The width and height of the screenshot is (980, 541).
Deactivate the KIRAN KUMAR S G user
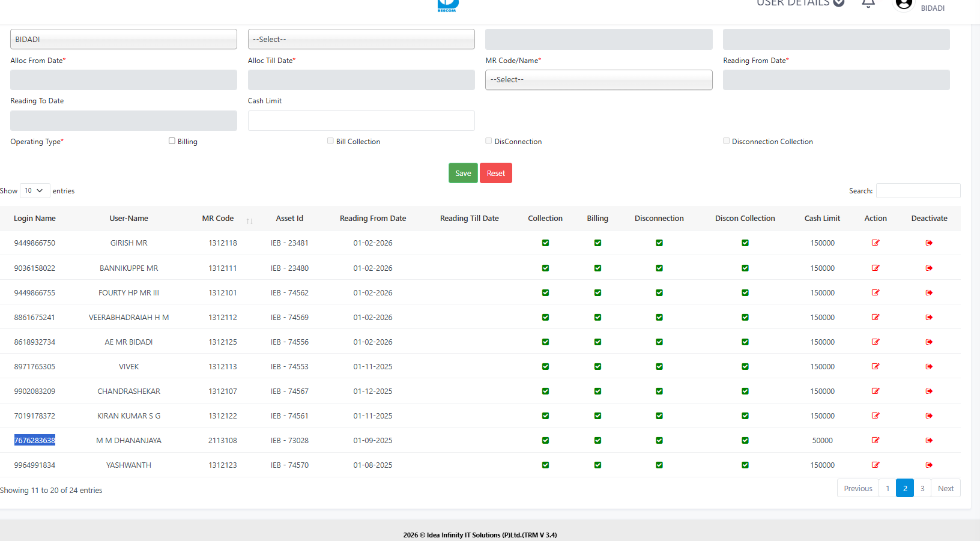[x=929, y=416]
